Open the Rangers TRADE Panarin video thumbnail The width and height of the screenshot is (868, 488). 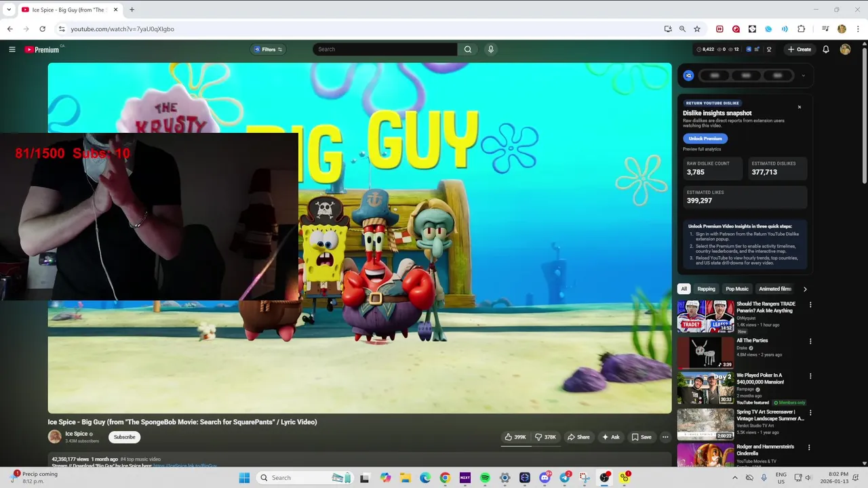pos(705,317)
